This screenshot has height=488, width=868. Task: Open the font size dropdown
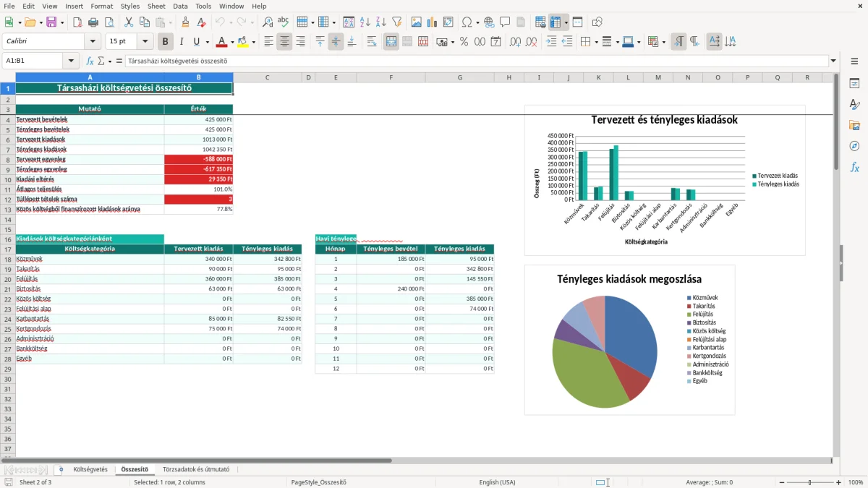[x=145, y=42]
